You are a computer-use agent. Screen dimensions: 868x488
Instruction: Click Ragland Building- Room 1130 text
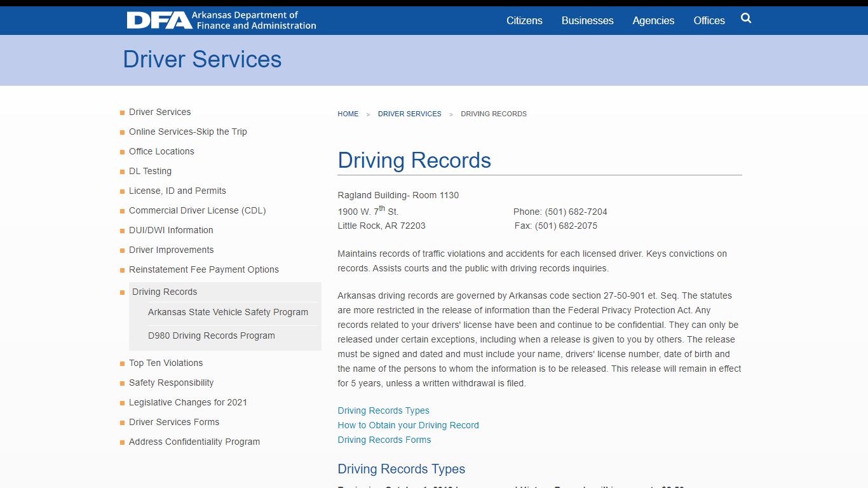coord(398,195)
